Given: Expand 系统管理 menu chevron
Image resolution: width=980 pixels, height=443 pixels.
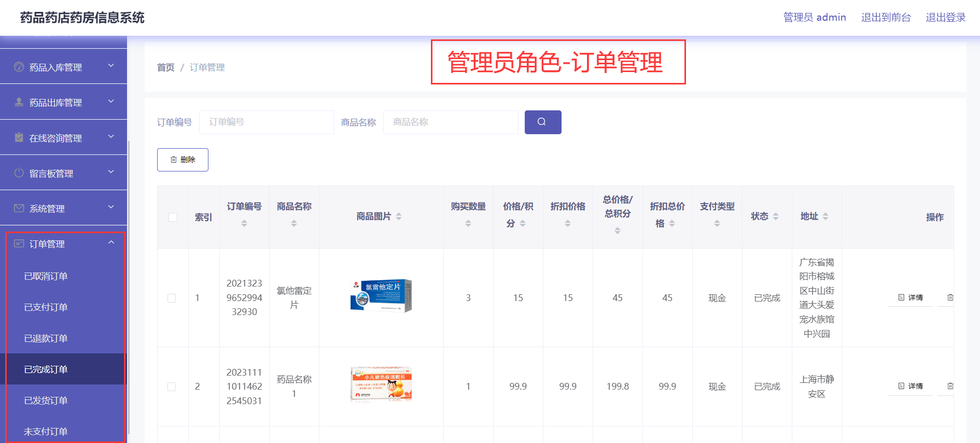Looking at the screenshot, I should [111, 207].
